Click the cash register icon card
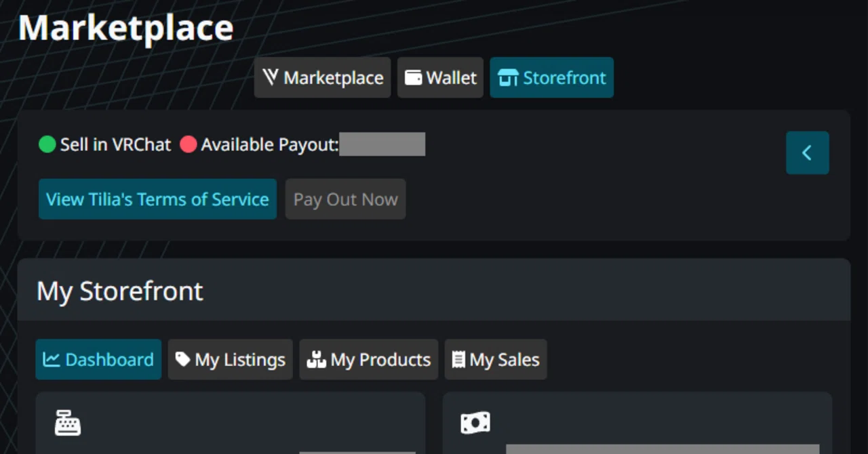The image size is (868, 454). coord(231,423)
